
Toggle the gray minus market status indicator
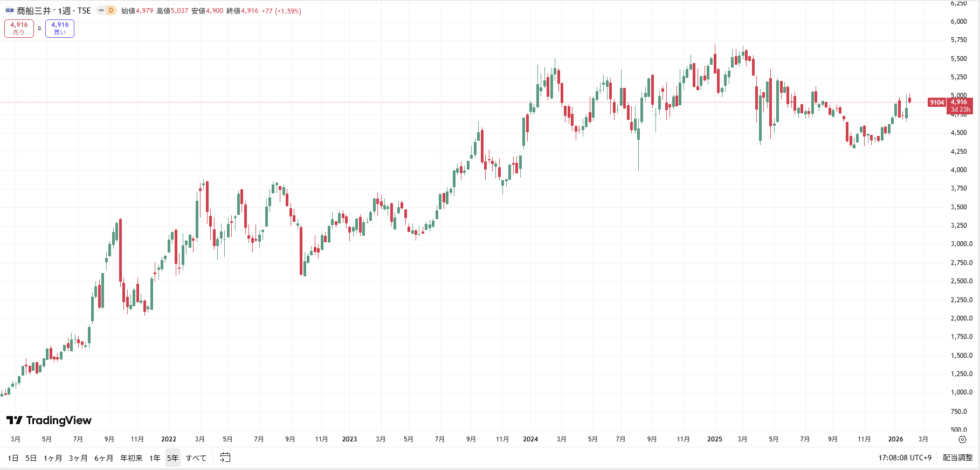(x=101, y=11)
